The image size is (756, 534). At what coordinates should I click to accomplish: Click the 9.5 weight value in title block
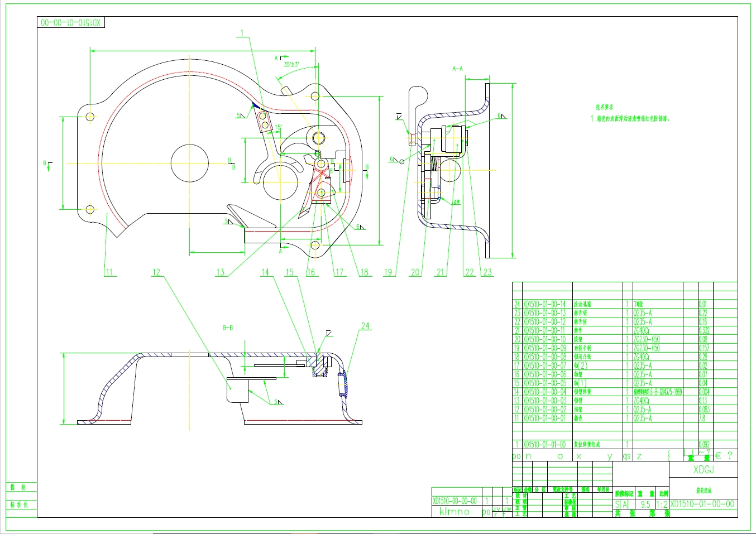coord(645,504)
